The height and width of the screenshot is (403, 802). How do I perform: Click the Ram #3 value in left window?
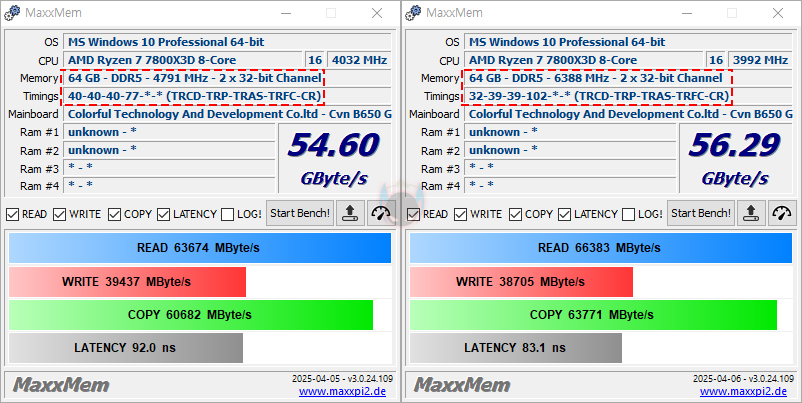coord(169,168)
